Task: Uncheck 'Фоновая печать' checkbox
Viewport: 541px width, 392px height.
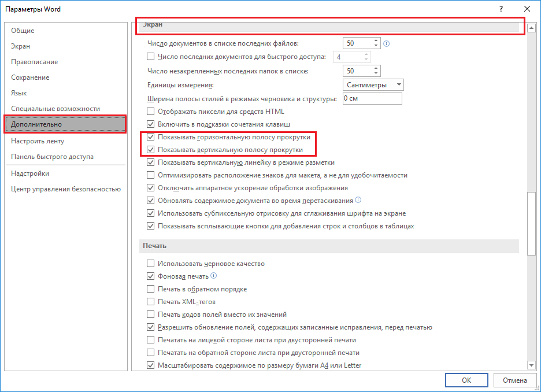Action: click(150, 276)
